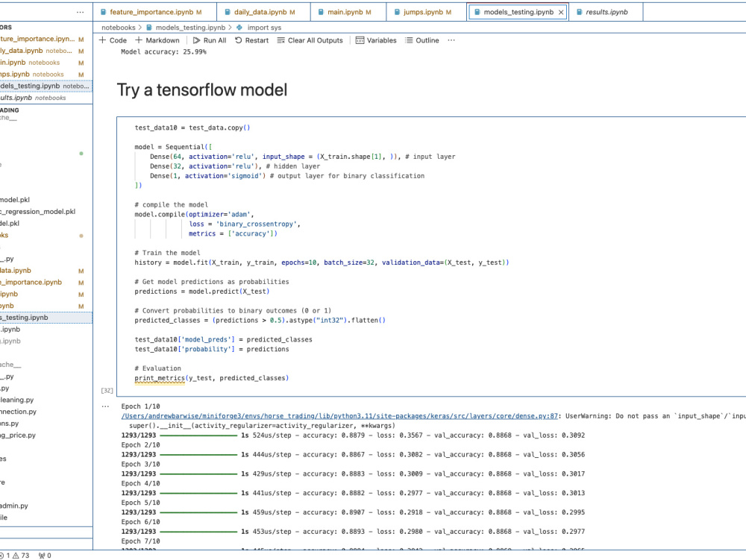746x560 pixels.
Task: Click the history = model.fit line
Action: tap(322, 262)
